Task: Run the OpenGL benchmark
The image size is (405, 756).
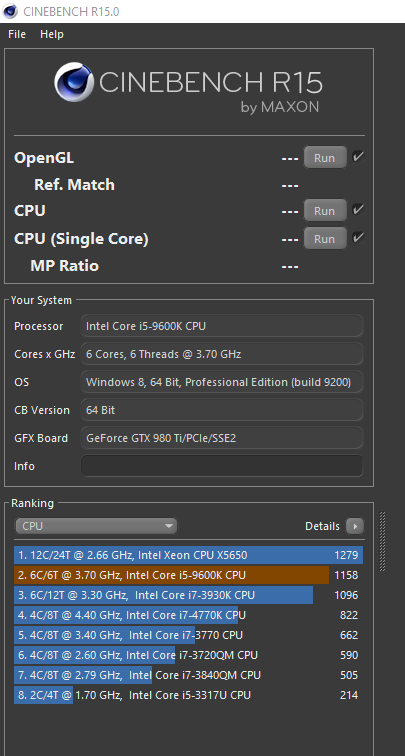Action: (x=325, y=157)
